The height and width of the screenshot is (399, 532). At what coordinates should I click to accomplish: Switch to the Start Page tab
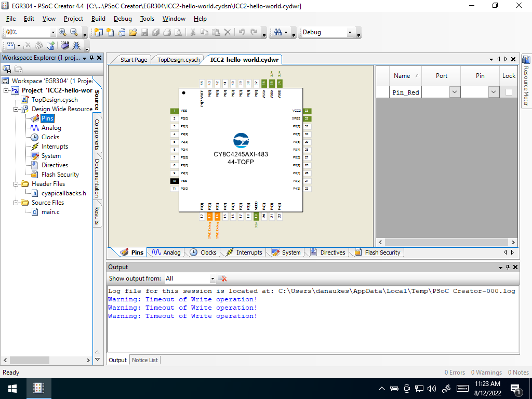click(134, 60)
